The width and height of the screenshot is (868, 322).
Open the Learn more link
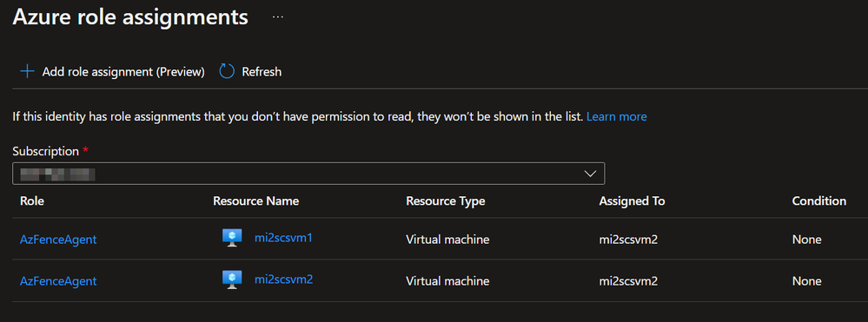(617, 117)
